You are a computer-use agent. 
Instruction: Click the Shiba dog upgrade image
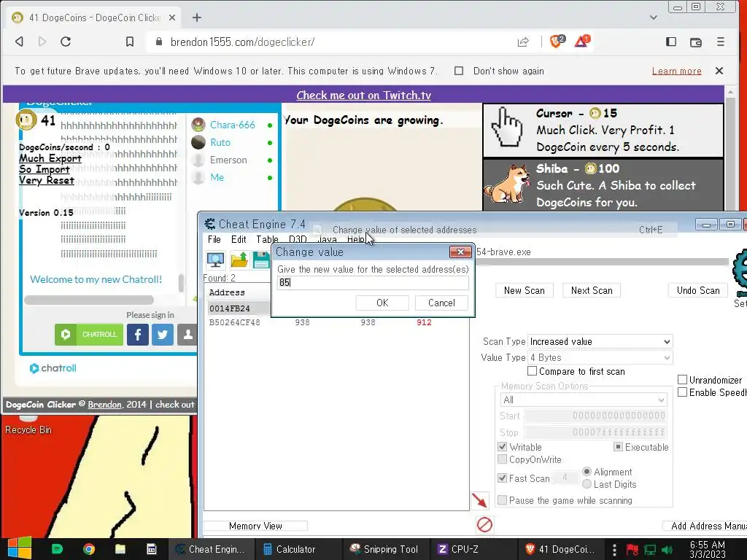(506, 184)
